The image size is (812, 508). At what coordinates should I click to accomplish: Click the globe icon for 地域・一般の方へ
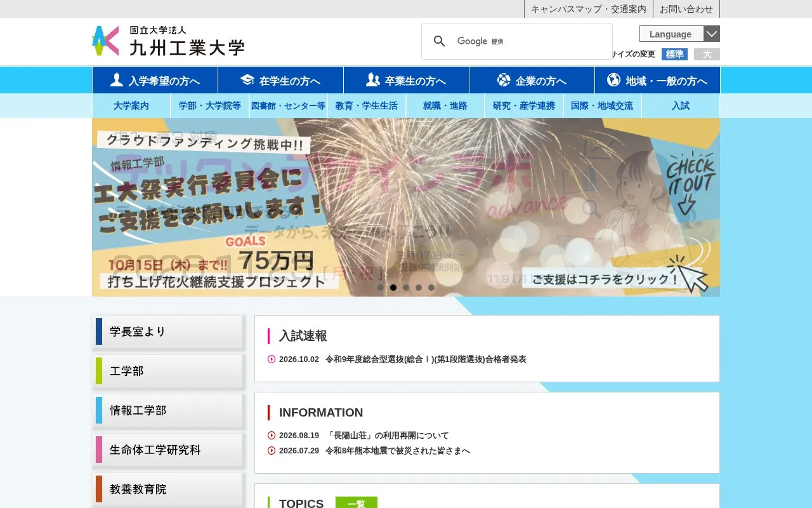613,80
